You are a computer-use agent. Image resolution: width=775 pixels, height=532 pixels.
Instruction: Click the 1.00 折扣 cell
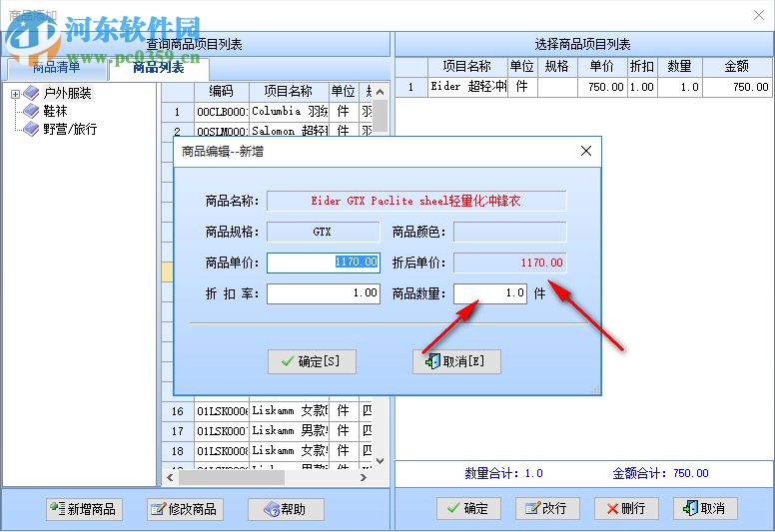[x=642, y=87]
